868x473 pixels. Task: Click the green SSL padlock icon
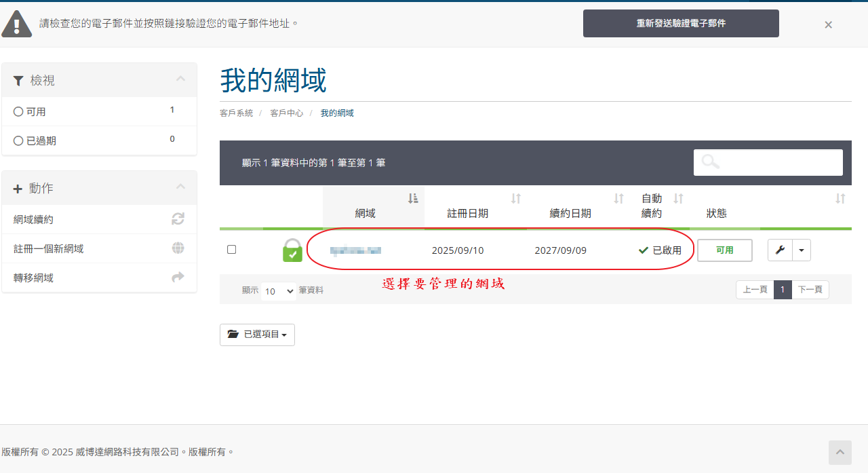coord(292,250)
